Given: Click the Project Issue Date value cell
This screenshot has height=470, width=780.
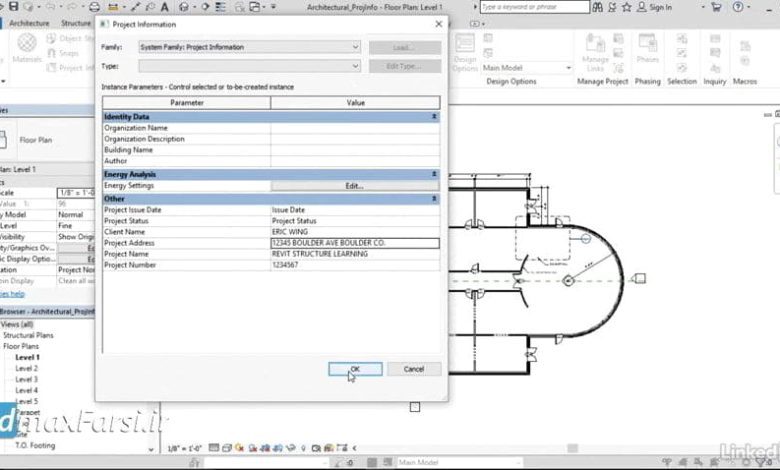Looking at the screenshot, I should (x=355, y=210).
